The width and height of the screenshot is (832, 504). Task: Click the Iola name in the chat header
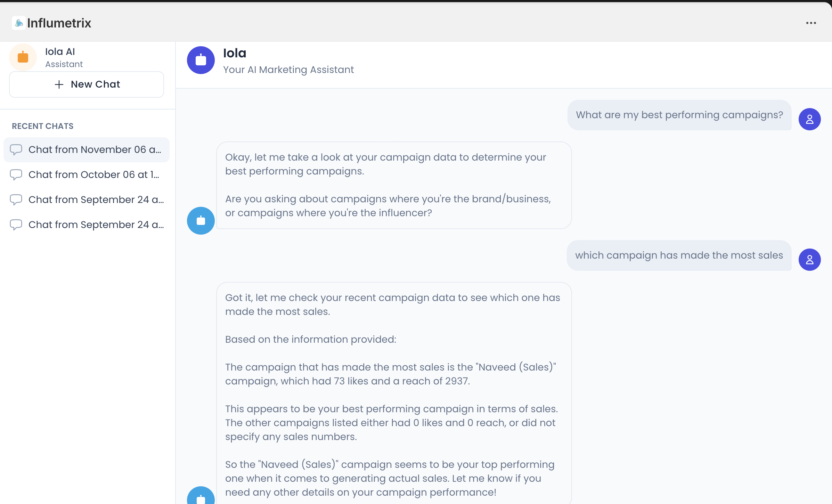235,53
